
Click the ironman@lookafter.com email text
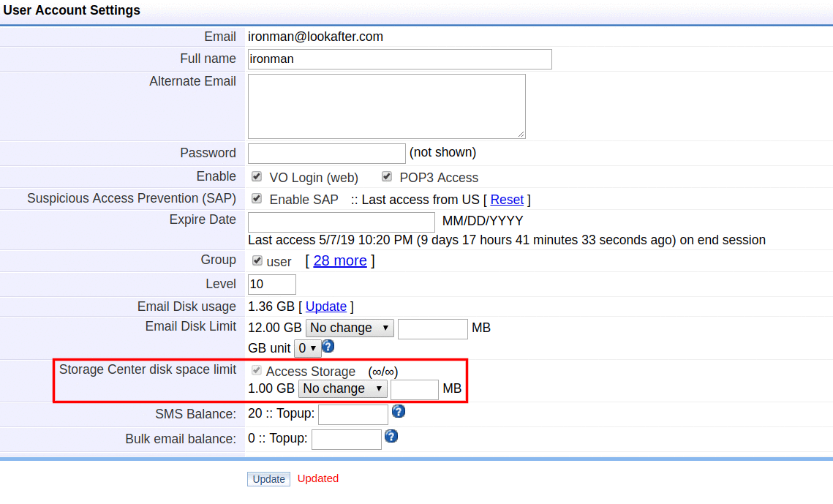[x=315, y=37]
